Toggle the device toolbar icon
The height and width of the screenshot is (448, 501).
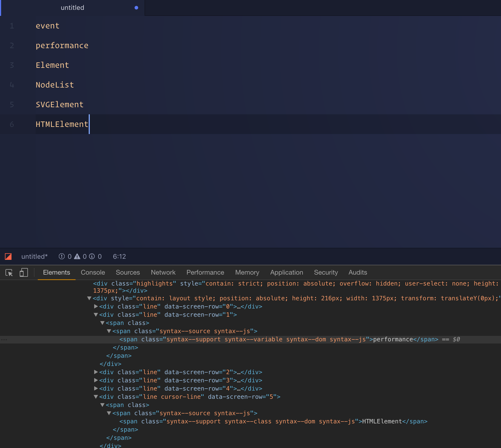pos(24,272)
